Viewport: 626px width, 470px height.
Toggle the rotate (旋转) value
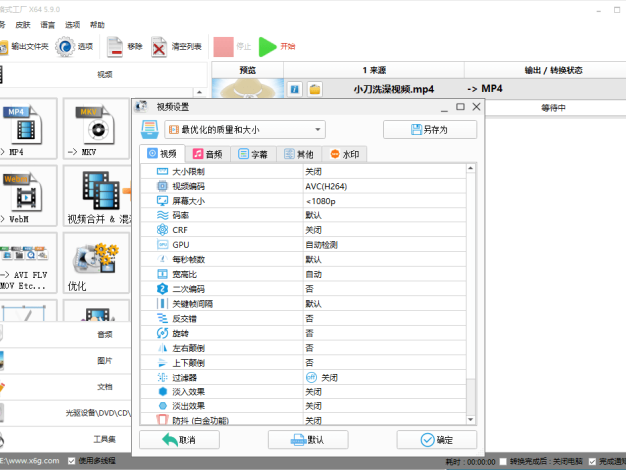(384, 333)
